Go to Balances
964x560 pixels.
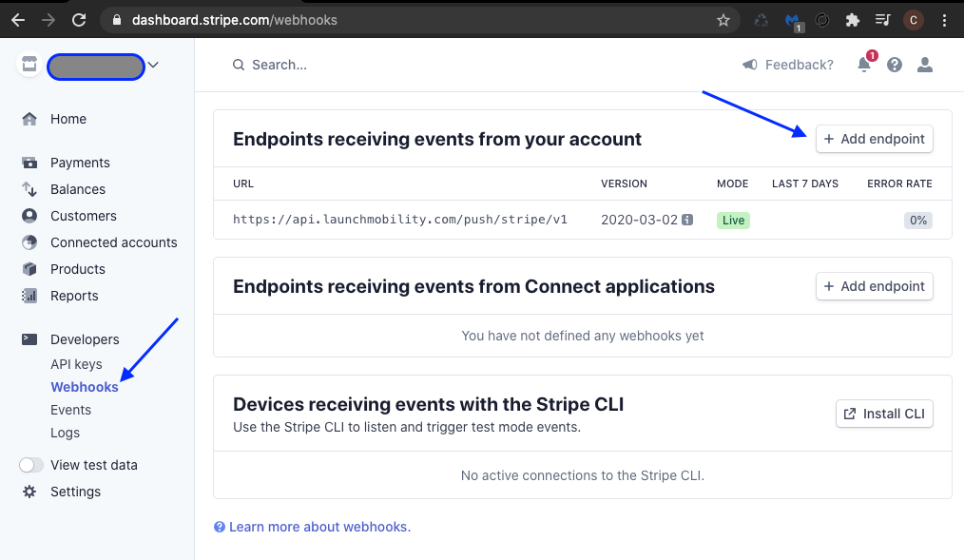tap(77, 189)
